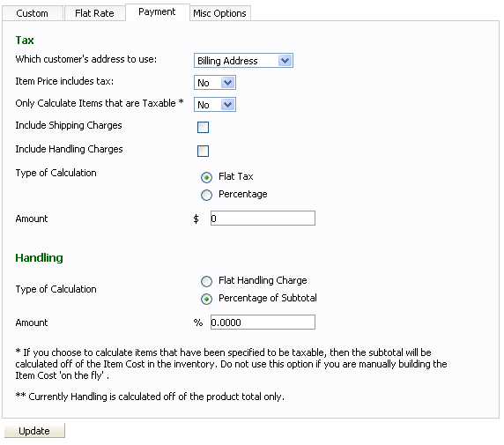Choose Percentage tax calculation radio
This screenshot has height=445, width=504.
pyautogui.click(x=206, y=195)
